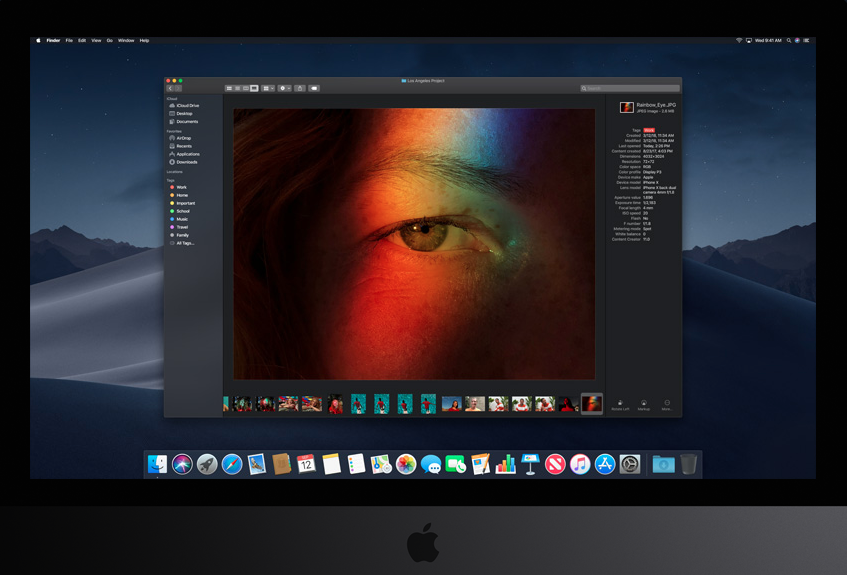Click the Markup icon
847x575 pixels.
click(x=643, y=403)
